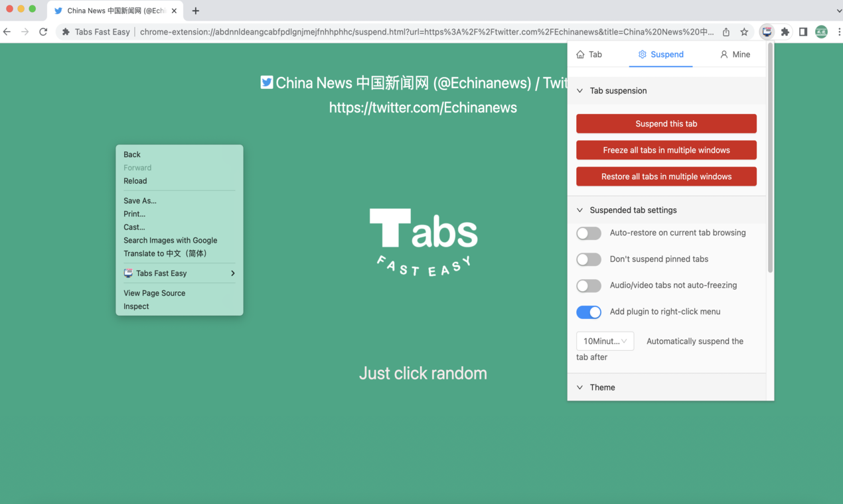Select Translate to 中文 in context menu
Image resolution: width=843 pixels, height=504 pixels.
tap(179, 254)
